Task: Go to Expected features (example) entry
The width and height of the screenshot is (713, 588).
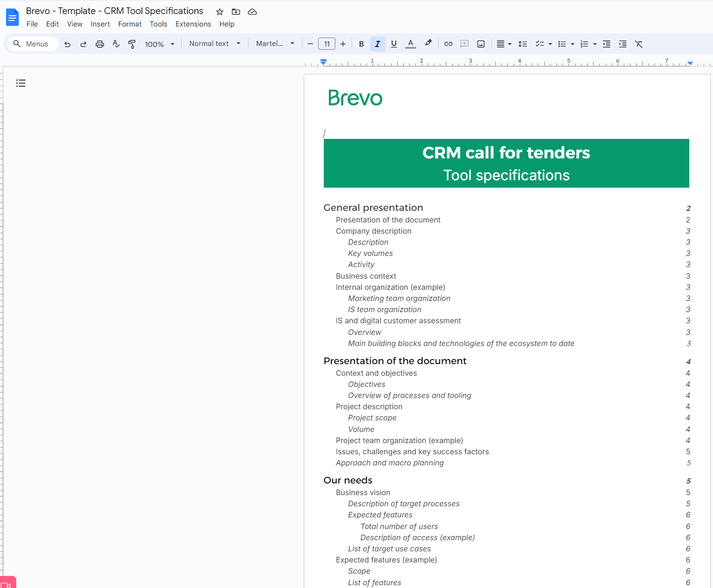Action: (386, 560)
